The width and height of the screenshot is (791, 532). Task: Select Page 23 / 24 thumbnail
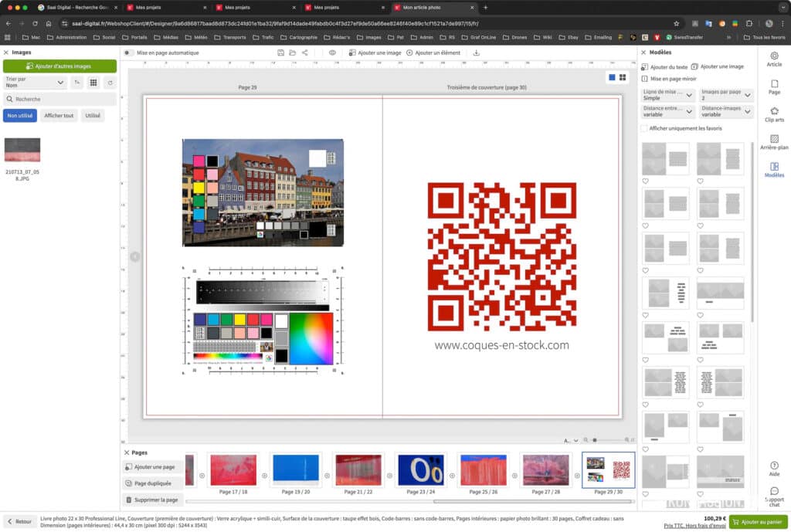421,470
